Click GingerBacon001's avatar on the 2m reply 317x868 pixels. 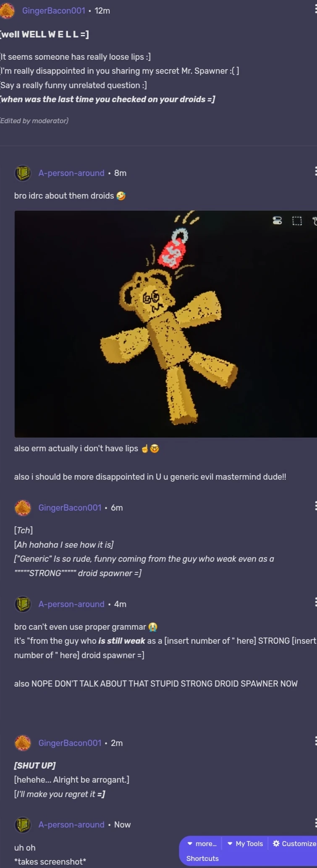click(23, 743)
